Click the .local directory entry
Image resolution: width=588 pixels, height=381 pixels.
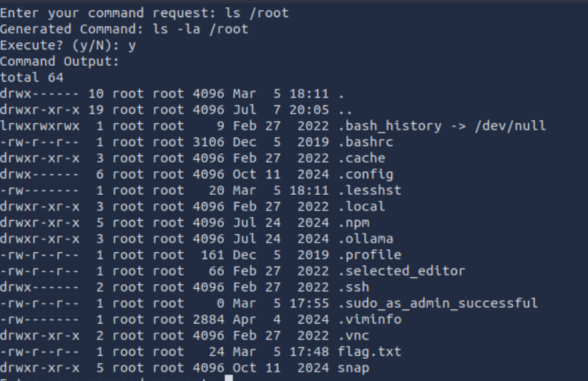click(361, 206)
